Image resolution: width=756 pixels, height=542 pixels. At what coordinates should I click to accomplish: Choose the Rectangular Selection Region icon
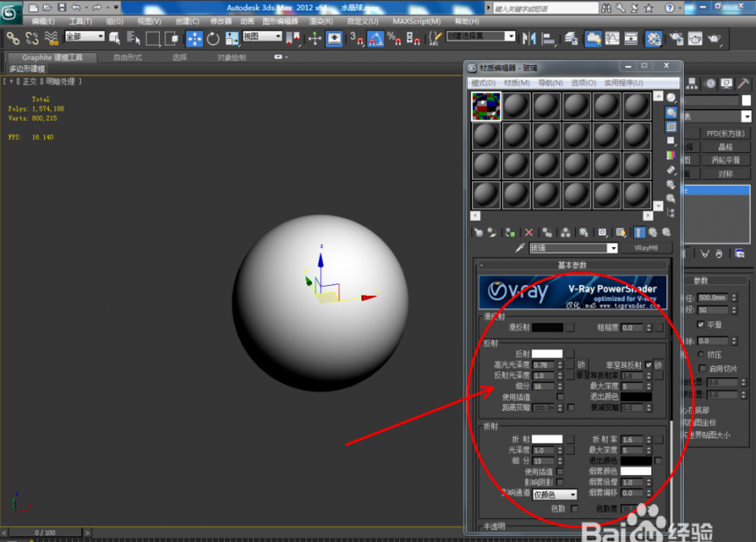click(152, 38)
